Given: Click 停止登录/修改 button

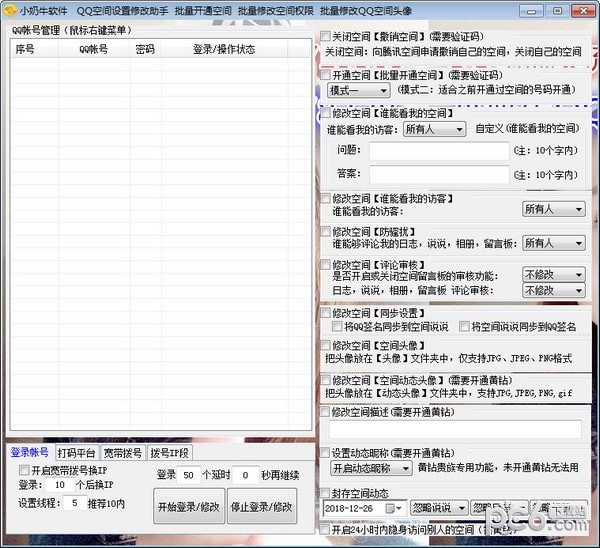Looking at the screenshot, I should point(262,506).
